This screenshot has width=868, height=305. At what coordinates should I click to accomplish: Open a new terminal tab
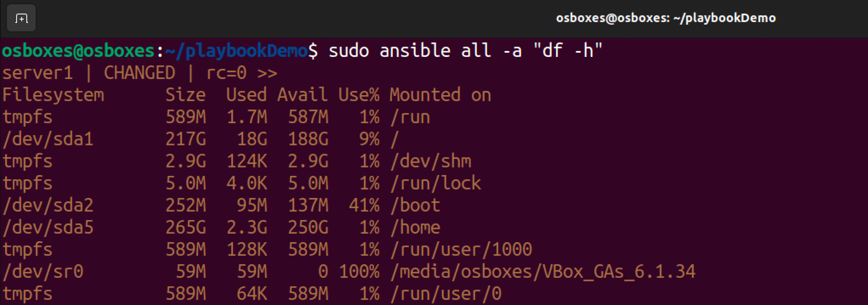tap(21, 18)
